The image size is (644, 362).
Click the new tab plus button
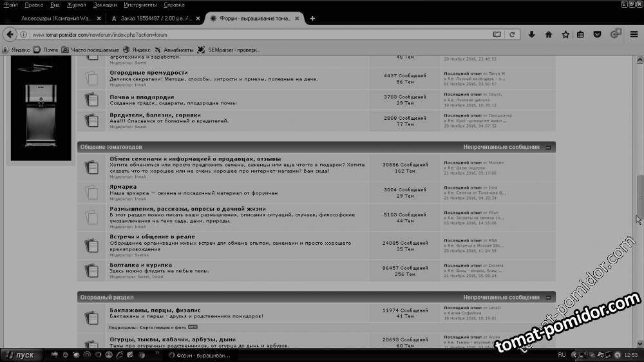tap(312, 19)
